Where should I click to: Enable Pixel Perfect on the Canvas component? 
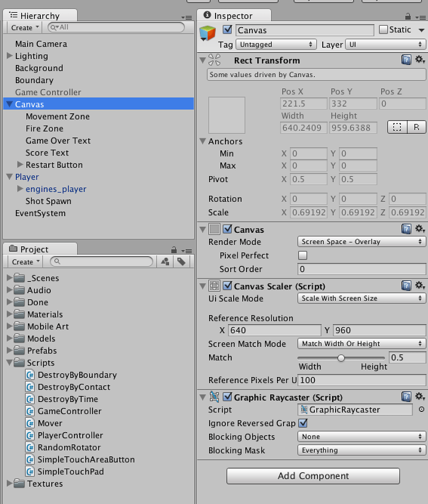(x=303, y=255)
